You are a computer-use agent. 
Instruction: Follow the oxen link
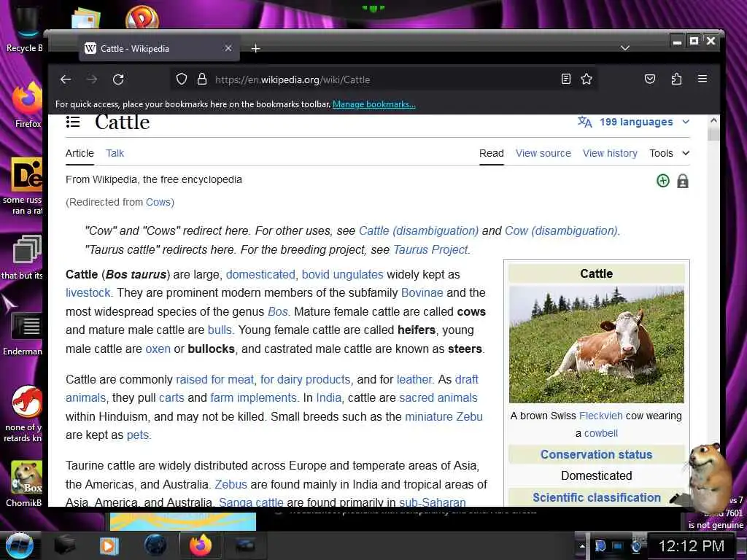point(158,349)
